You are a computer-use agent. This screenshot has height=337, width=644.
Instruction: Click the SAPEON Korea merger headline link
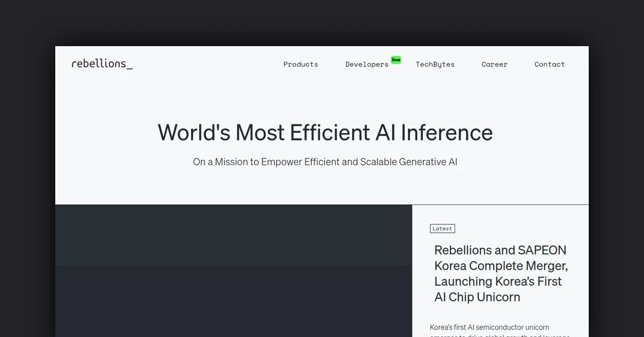pyautogui.click(x=501, y=274)
